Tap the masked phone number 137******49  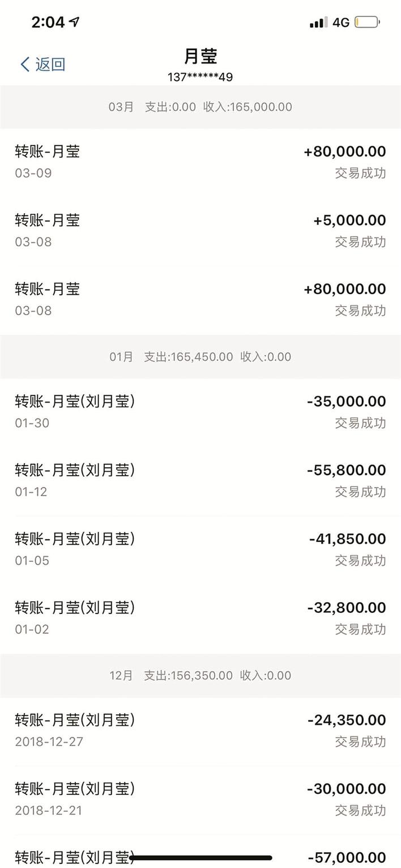pos(200,76)
